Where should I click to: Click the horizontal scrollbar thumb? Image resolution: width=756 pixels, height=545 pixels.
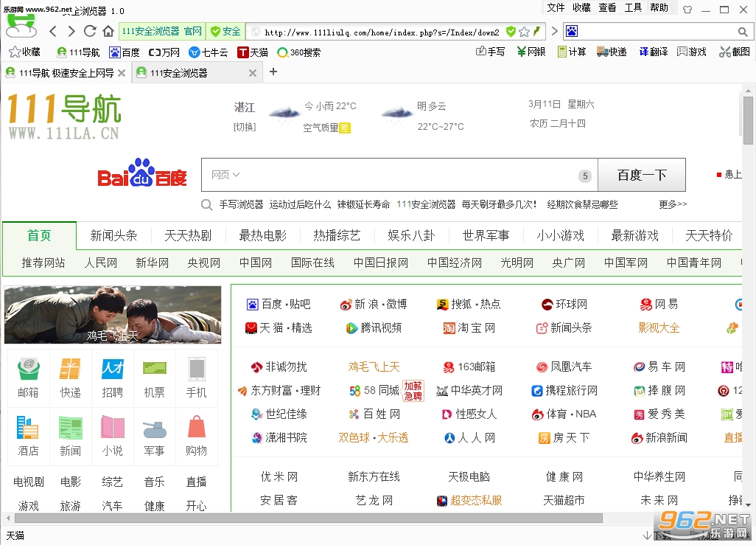(x=309, y=518)
